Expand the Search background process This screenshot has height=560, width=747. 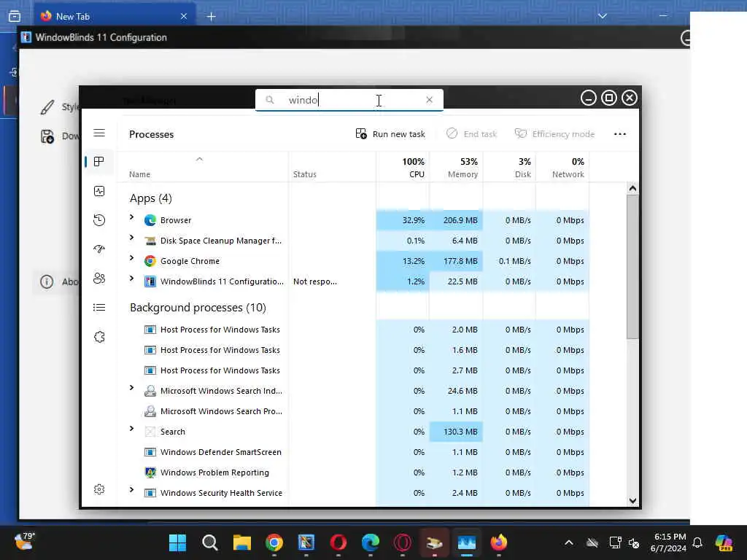pyautogui.click(x=131, y=429)
